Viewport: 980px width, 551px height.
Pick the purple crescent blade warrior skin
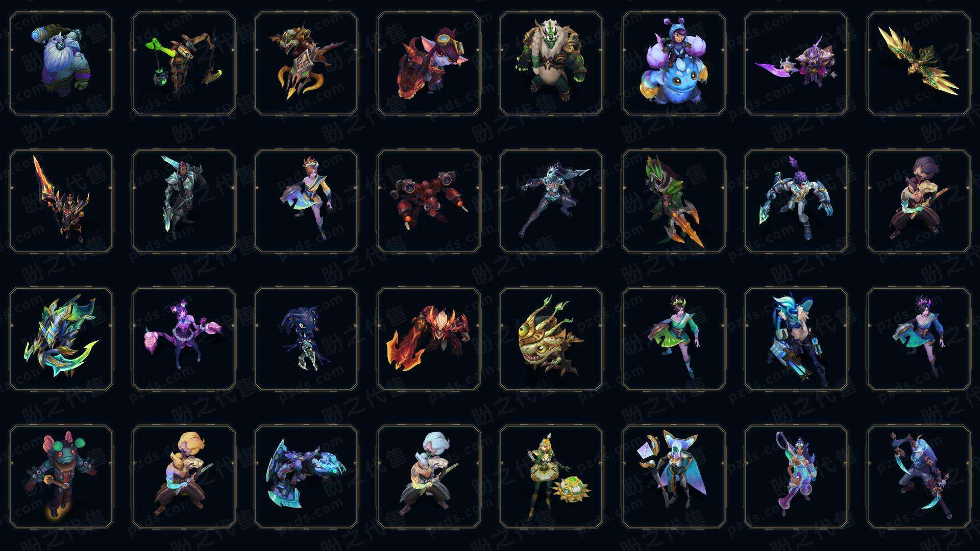pyautogui.click(x=796, y=64)
